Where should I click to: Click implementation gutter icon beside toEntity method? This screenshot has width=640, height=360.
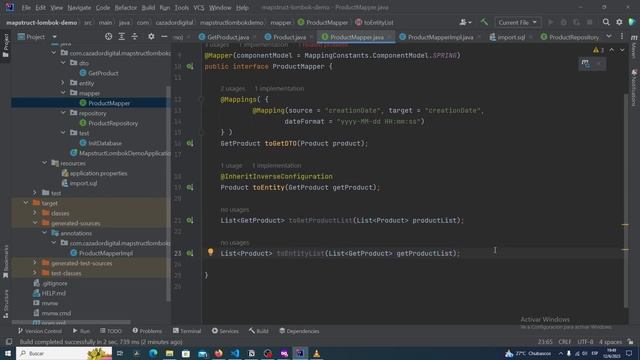(190, 187)
